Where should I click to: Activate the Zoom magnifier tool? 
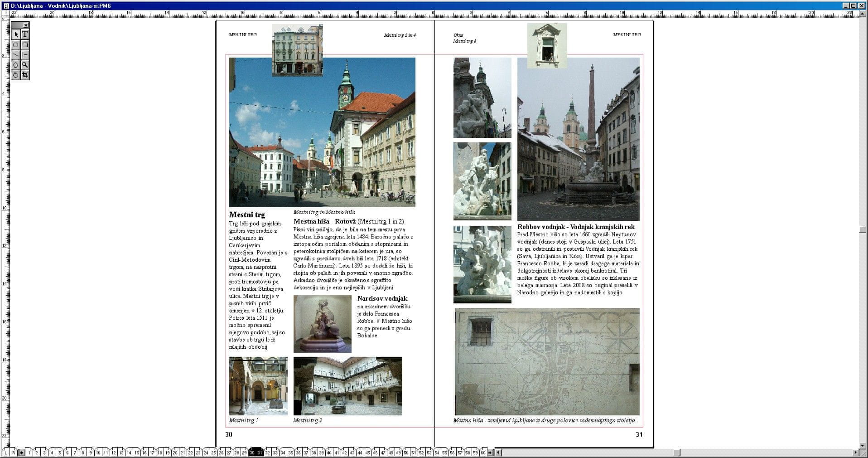[25, 65]
